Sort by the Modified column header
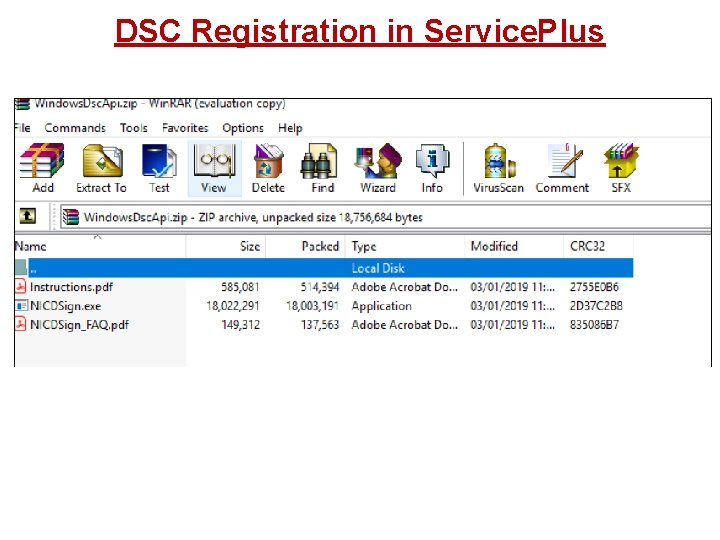The height and width of the screenshot is (540, 720). tap(514, 246)
